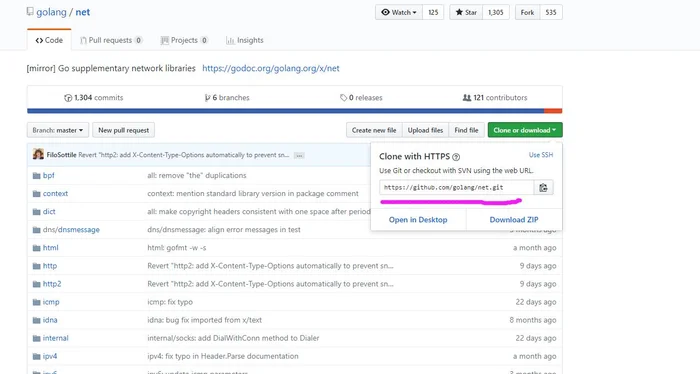Click the Find file button

coord(467,130)
